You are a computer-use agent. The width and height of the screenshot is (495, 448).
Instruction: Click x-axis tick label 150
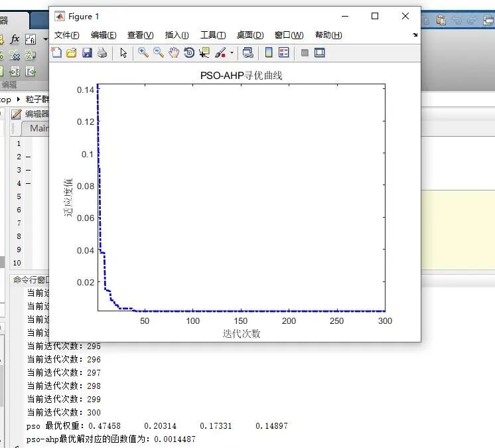(241, 321)
